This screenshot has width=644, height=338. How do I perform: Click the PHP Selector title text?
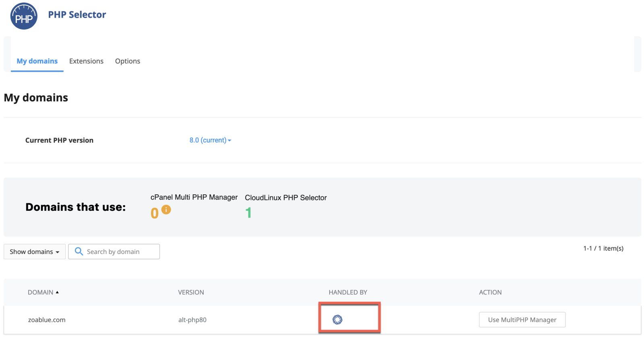coord(77,15)
